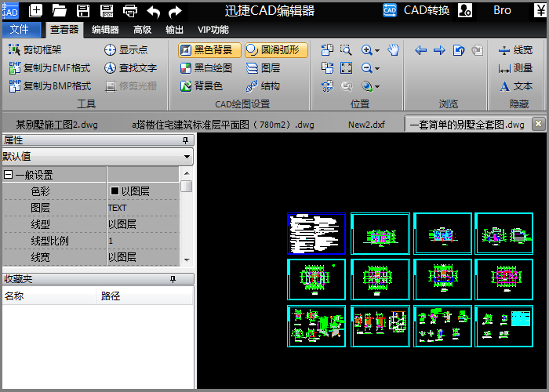
Task: Toggle the 圆滑弧形 option
Action: (x=276, y=50)
